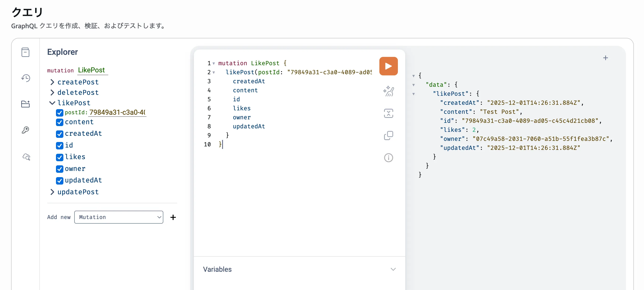Toggle the updatedAt field checkbox
Image resolution: width=644 pixels, height=290 pixels.
pos(59,181)
